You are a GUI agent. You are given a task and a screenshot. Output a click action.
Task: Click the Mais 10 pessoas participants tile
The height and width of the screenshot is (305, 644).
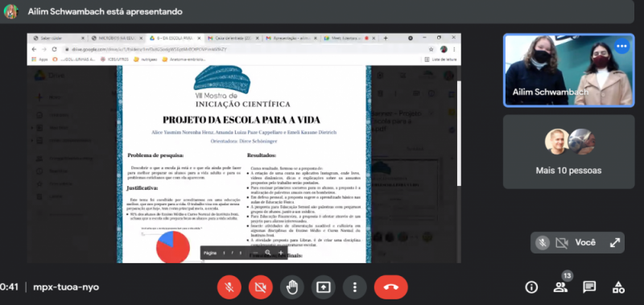coord(569,151)
